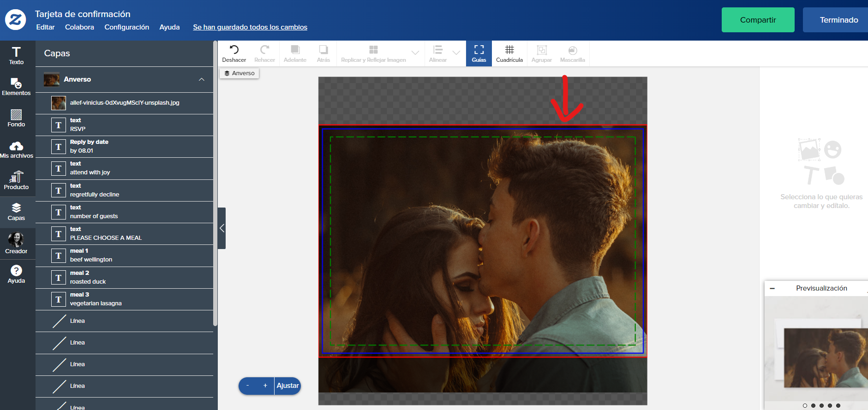868x410 pixels.
Task: Minimize the Previsualización panel
Action: (772, 289)
